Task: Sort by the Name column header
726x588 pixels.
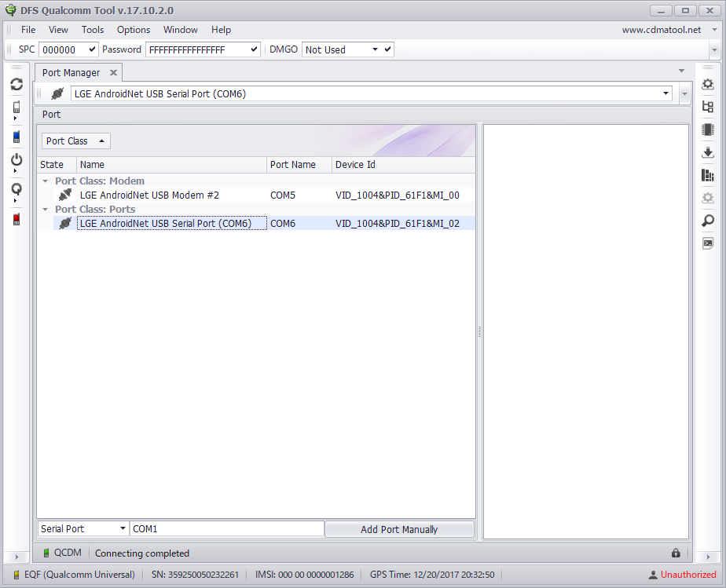Action: click(x=171, y=165)
